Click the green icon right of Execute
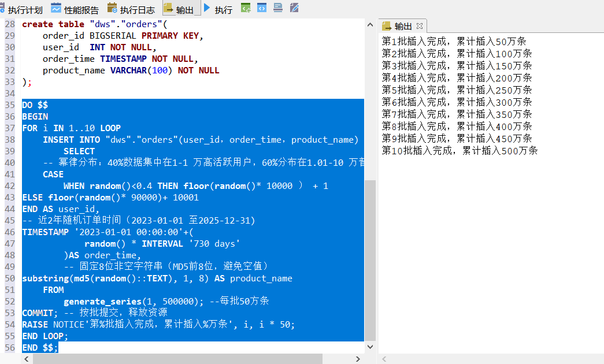Viewport: 604px width, 364px height. pyautogui.click(x=246, y=9)
